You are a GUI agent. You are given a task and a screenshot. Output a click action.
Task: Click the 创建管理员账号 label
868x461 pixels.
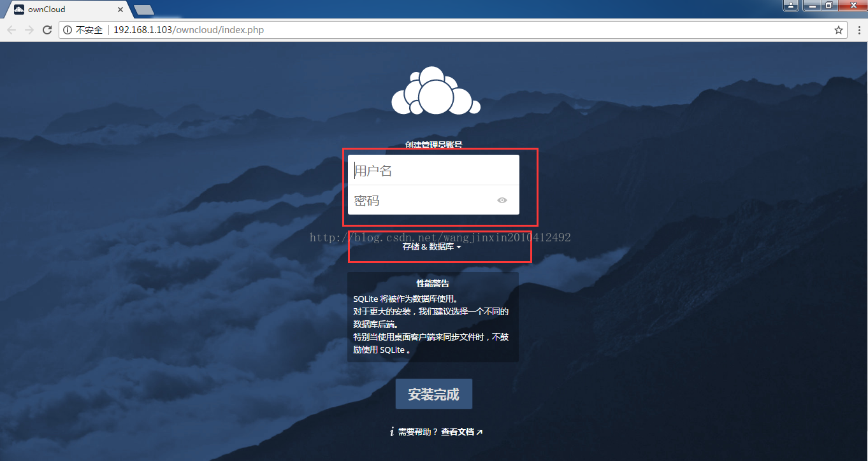(x=433, y=145)
